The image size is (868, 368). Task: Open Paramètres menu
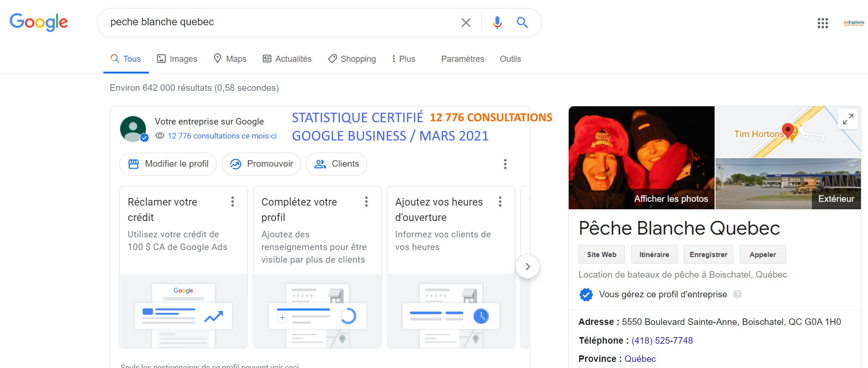(463, 59)
